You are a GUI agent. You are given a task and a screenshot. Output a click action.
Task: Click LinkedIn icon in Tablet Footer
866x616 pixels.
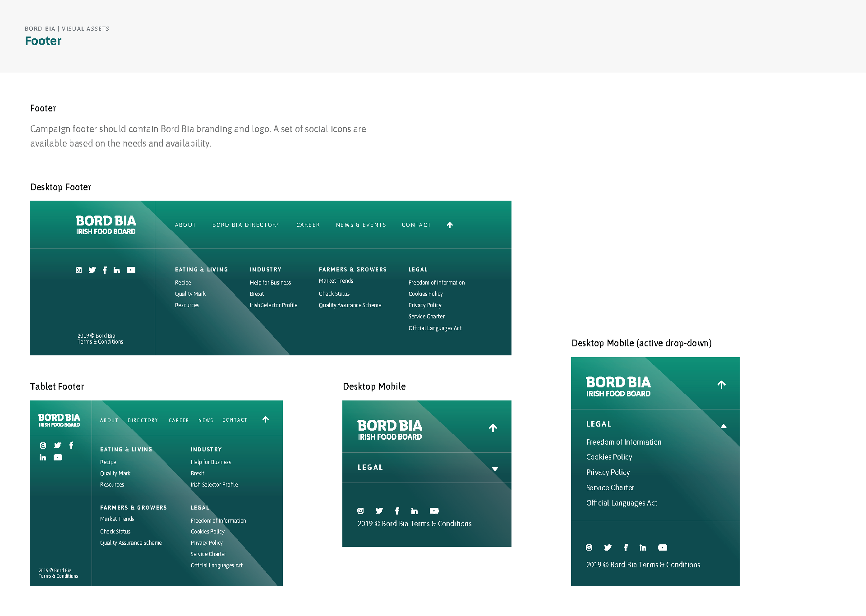(x=43, y=457)
